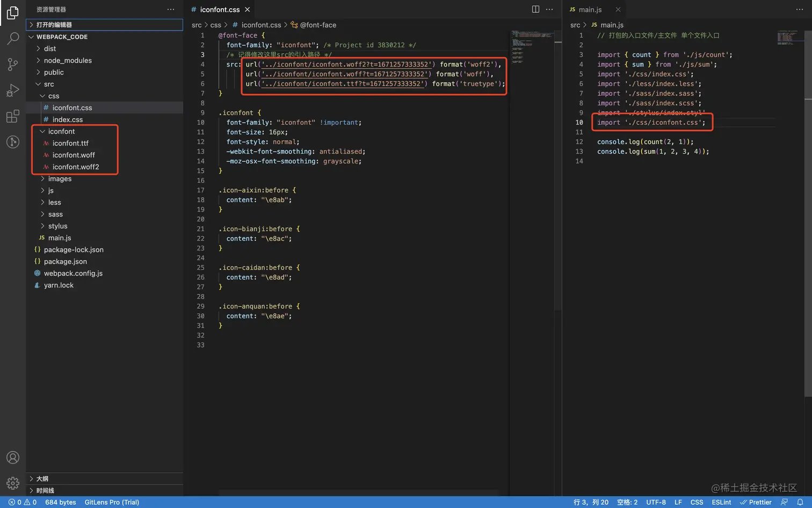
Task: Expand the node_modules folder
Action: [68, 60]
